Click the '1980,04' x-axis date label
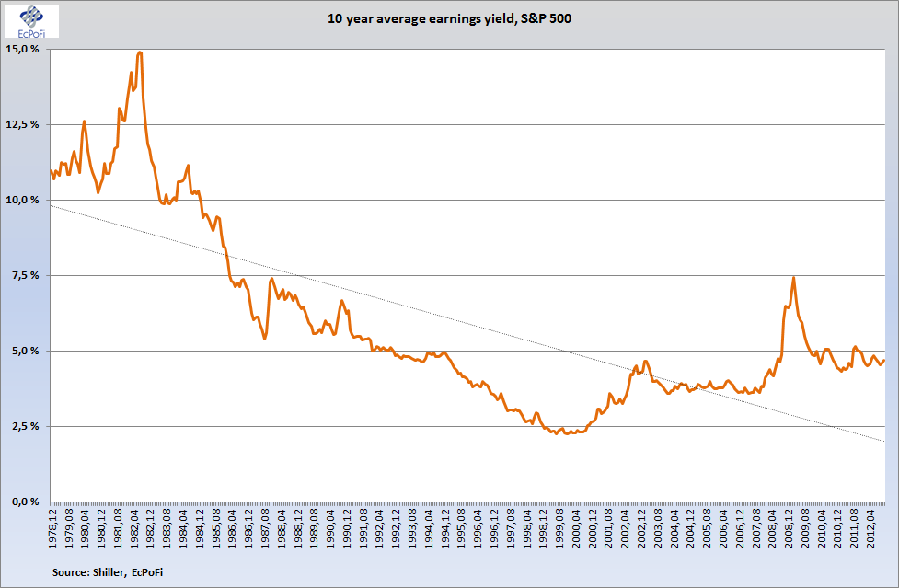This screenshot has width=899, height=588. pyautogui.click(x=86, y=528)
